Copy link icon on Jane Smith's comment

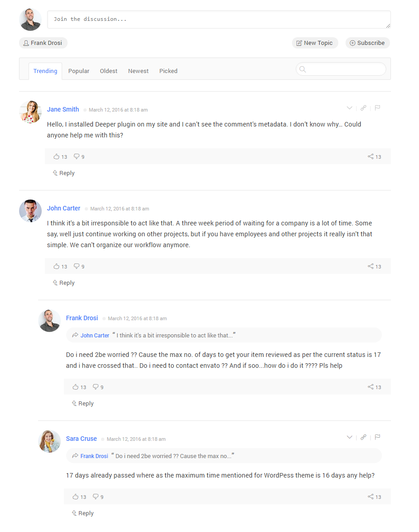363,108
